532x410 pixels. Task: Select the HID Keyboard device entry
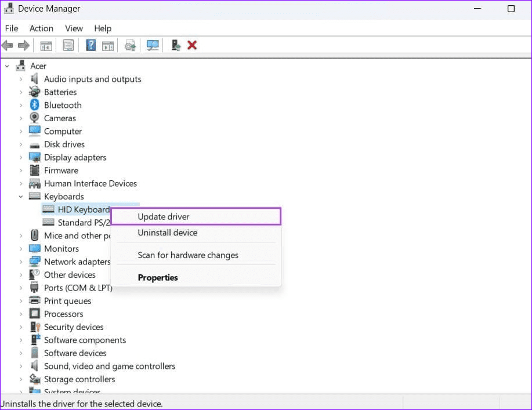click(x=84, y=209)
